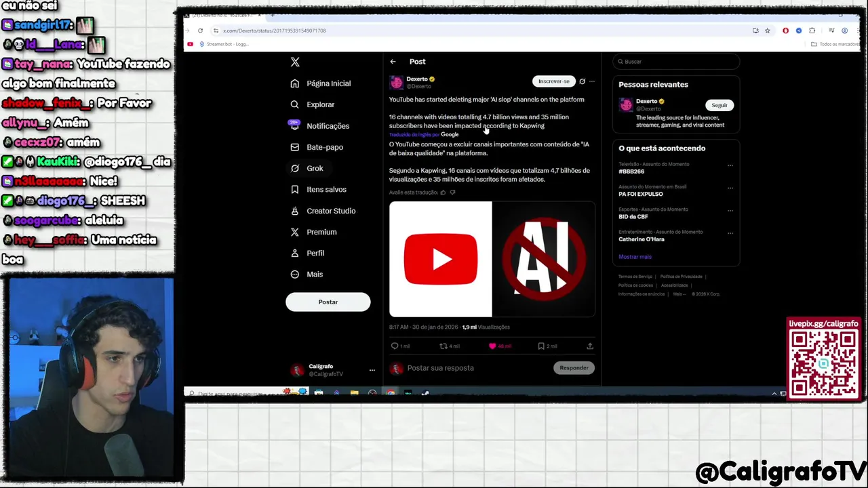Open the Calígrafo account avatar

[296, 370]
